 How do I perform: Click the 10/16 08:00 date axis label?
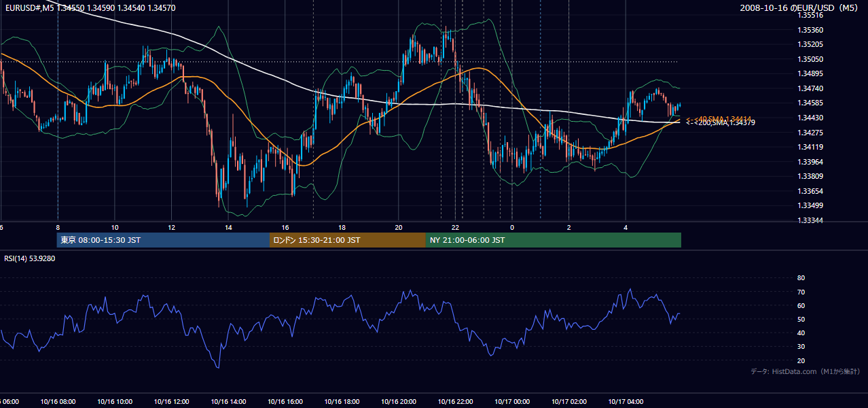(58, 402)
